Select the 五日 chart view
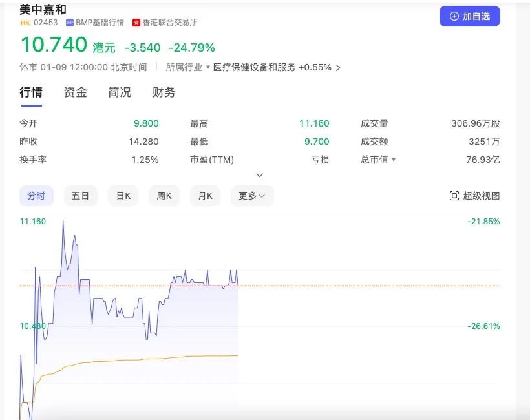The height and width of the screenshot is (420, 530). (80, 195)
